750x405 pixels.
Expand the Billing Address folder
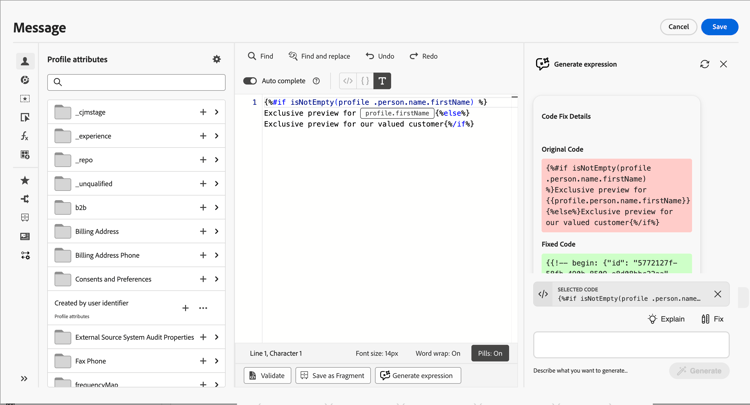pos(217,231)
